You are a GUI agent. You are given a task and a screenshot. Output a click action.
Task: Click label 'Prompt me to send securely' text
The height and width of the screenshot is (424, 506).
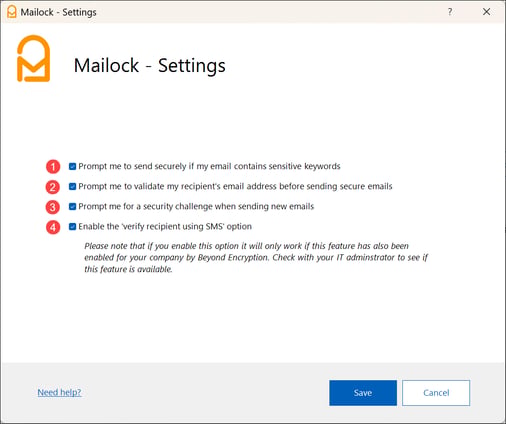click(x=209, y=166)
